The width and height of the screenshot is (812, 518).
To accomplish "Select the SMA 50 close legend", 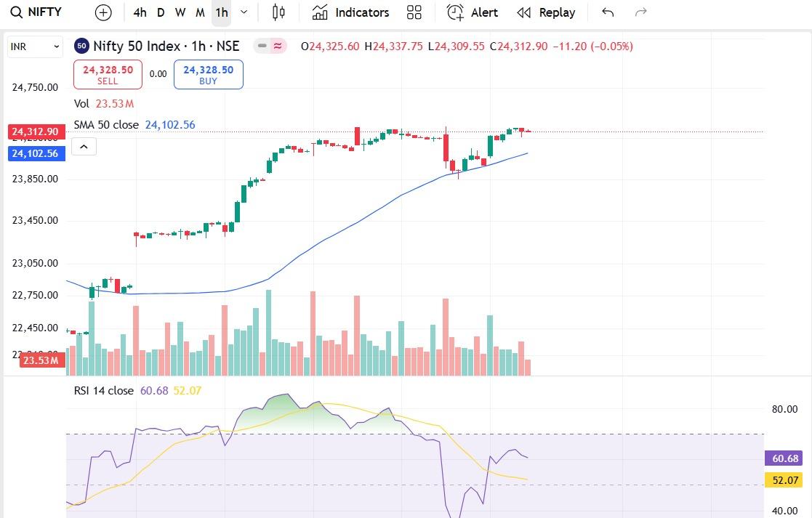I will [134, 125].
